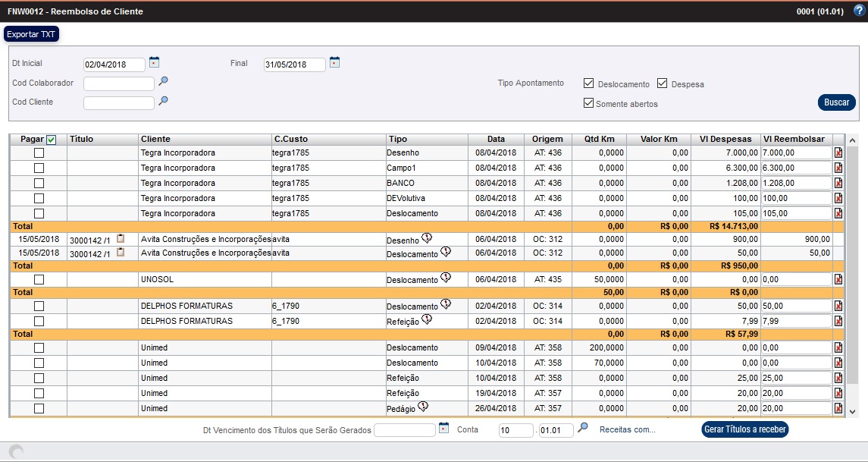868x462 pixels.
Task: Check Pagar box for Tegra BANCO row
Action: (x=39, y=184)
